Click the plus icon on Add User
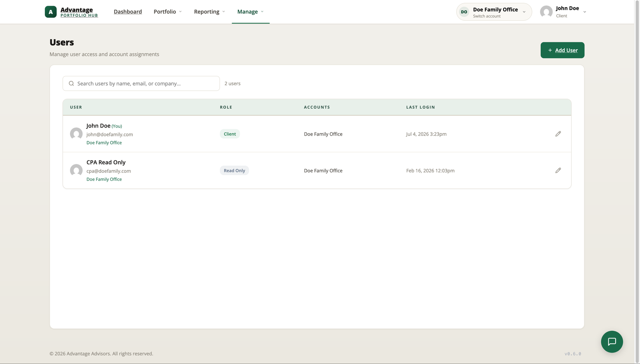Viewport: 640px width, 364px height. [x=550, y=50]
